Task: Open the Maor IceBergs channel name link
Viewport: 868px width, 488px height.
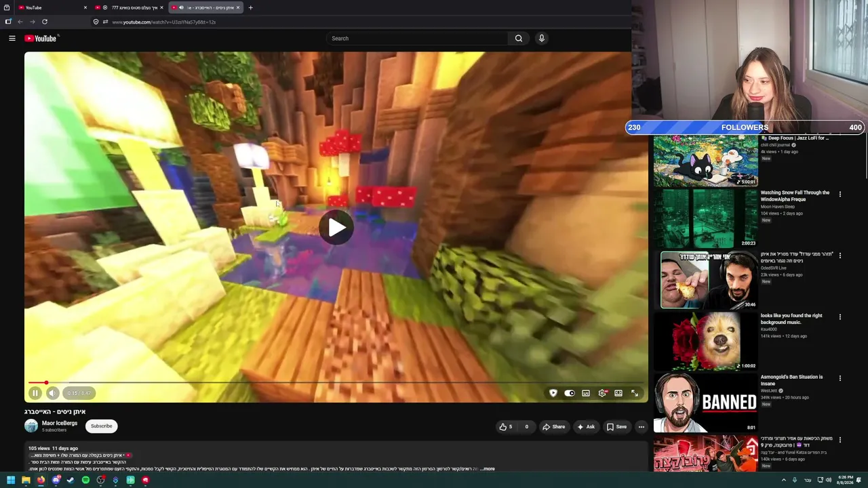Action: (x=60, y=423)
